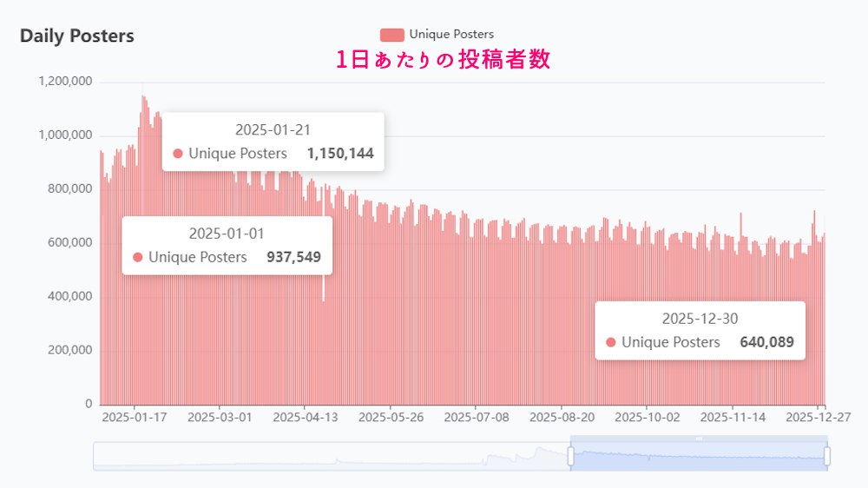
Task: Click the highlighted selected range in the zoom bar
Action: [x=699, y=457]
